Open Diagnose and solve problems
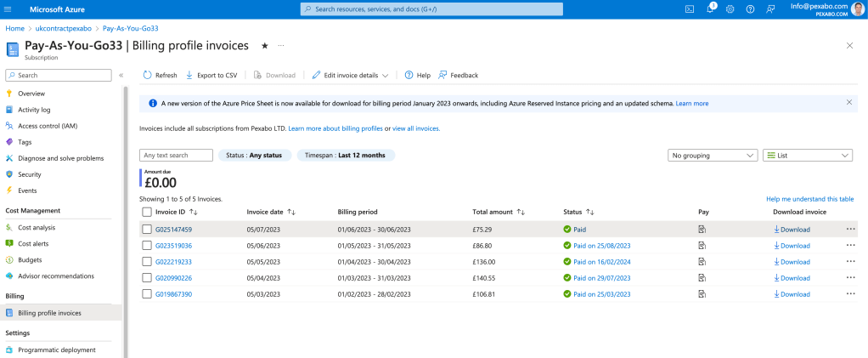This screenshot has height=358, width=868. tap(62, 158)
